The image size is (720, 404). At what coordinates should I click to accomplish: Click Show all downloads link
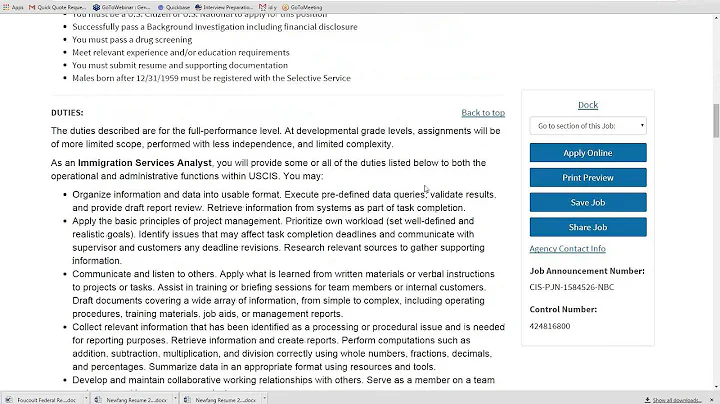point(673,400)
